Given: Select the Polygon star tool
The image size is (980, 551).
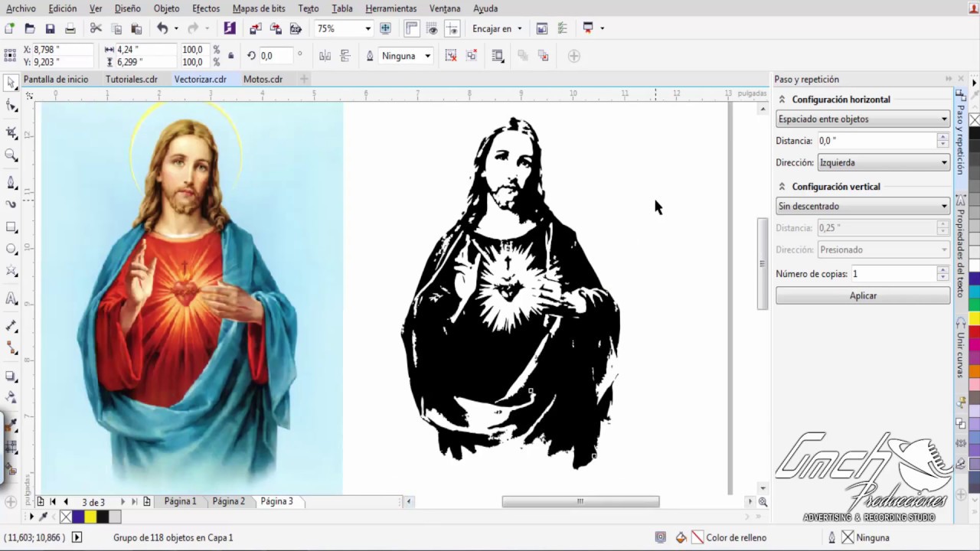Looking at the screenshot, I should 11,272.
